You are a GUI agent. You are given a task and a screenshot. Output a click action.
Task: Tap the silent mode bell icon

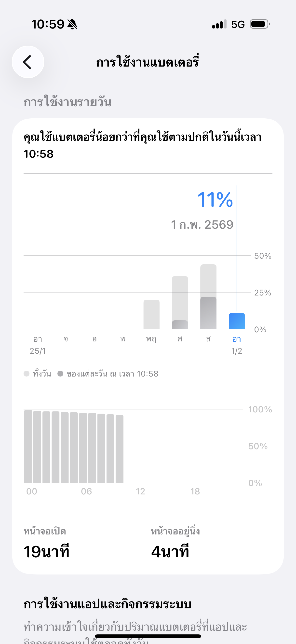(x=72, y=24)
